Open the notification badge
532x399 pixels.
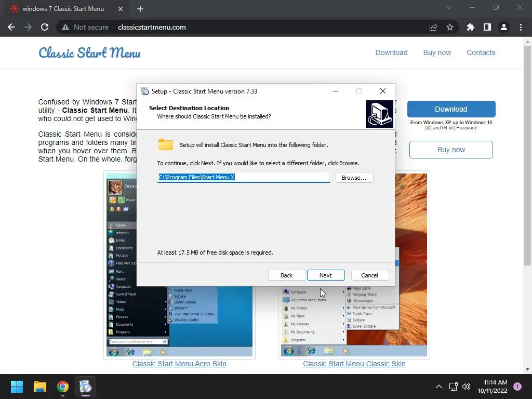click(x=517, y=387)
